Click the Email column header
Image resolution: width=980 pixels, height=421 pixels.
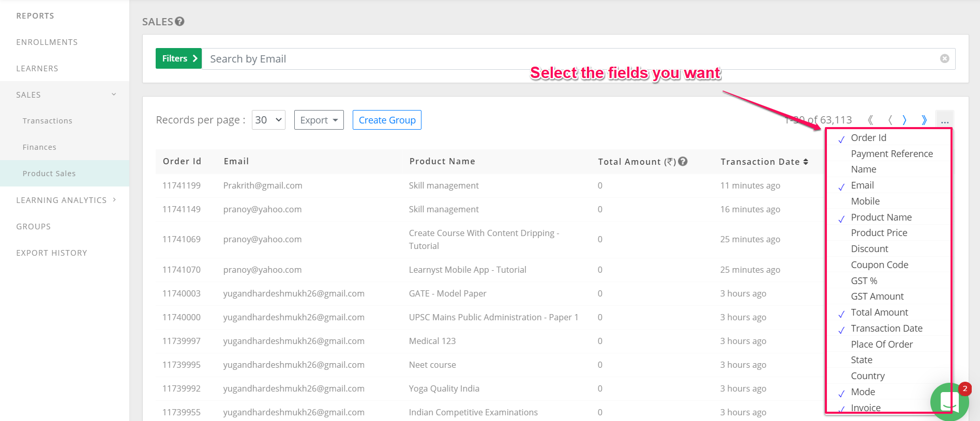point(236,161)
